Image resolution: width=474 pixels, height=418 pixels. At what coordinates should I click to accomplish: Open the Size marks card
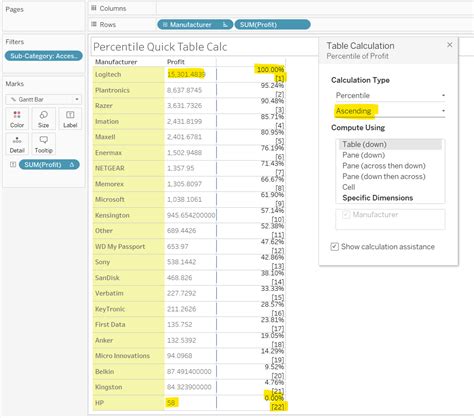click(x=43, y=119)
